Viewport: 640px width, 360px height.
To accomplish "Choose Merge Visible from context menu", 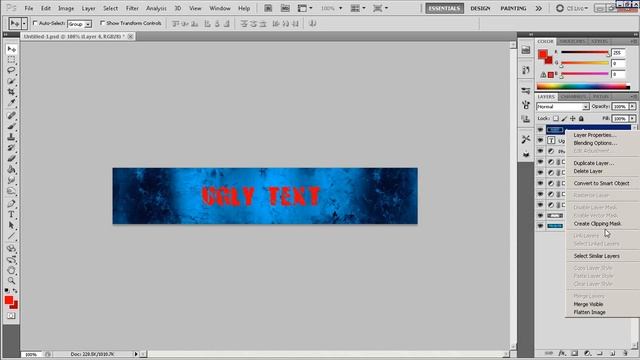I will (x=588, y=304).
